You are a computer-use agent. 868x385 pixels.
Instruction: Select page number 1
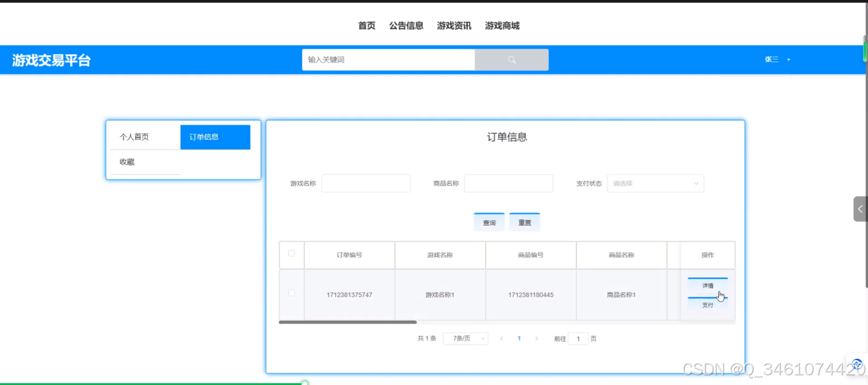519,338
